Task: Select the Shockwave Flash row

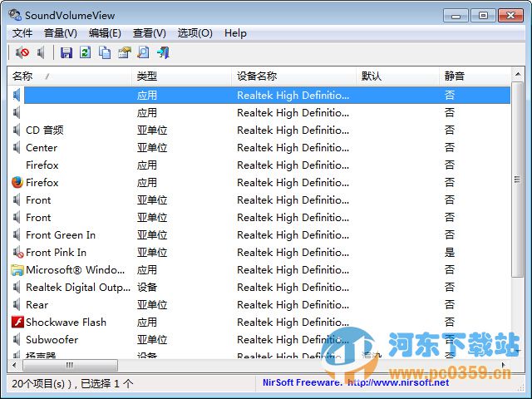Action: pyautogui.click(x=259, y=322)
